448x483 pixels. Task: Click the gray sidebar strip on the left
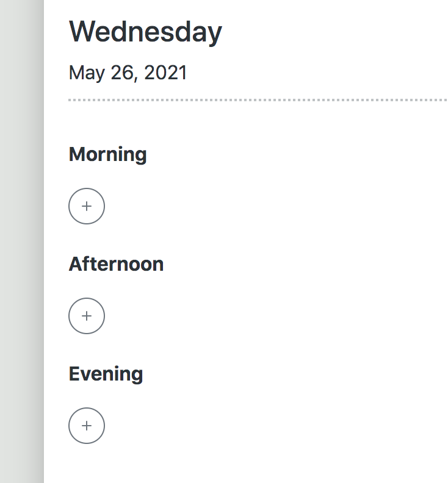pyautogui.click(x=17, y=244)
